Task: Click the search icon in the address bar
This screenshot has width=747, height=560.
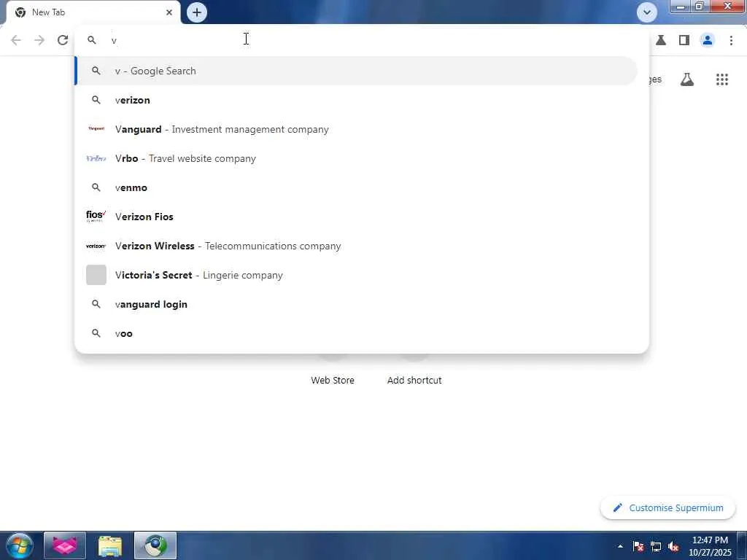Action: click(x=91, y=40)
